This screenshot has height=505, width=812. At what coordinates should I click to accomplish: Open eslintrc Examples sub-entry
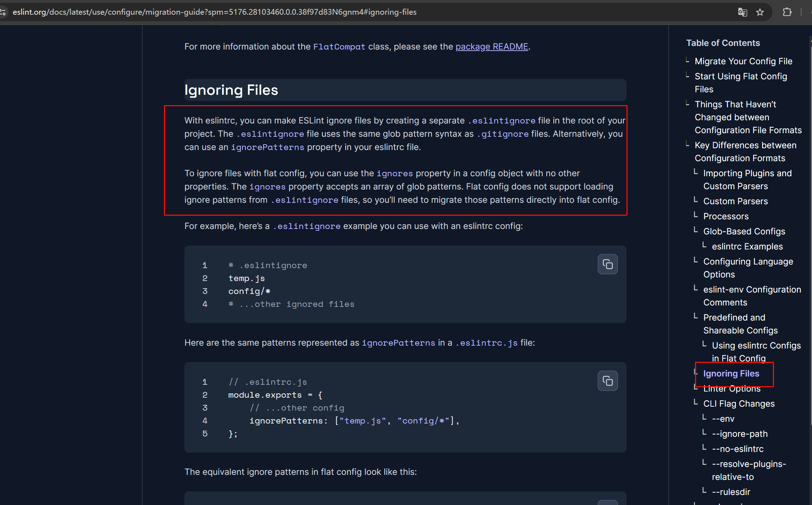[747, 247]
